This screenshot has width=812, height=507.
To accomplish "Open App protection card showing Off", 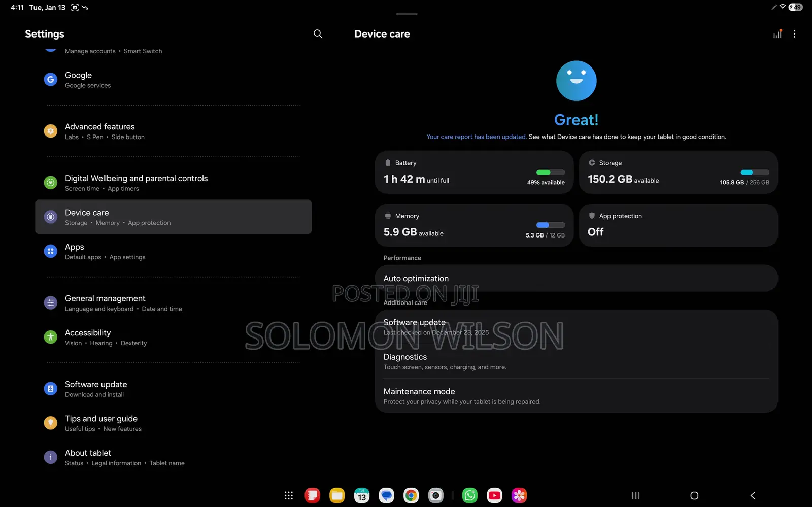I will 678,225.
